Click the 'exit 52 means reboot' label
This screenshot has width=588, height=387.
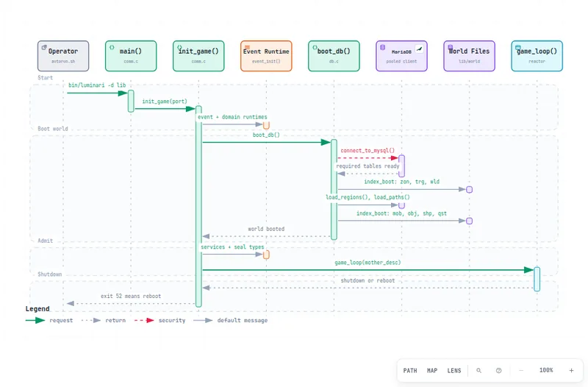(131, 297)
